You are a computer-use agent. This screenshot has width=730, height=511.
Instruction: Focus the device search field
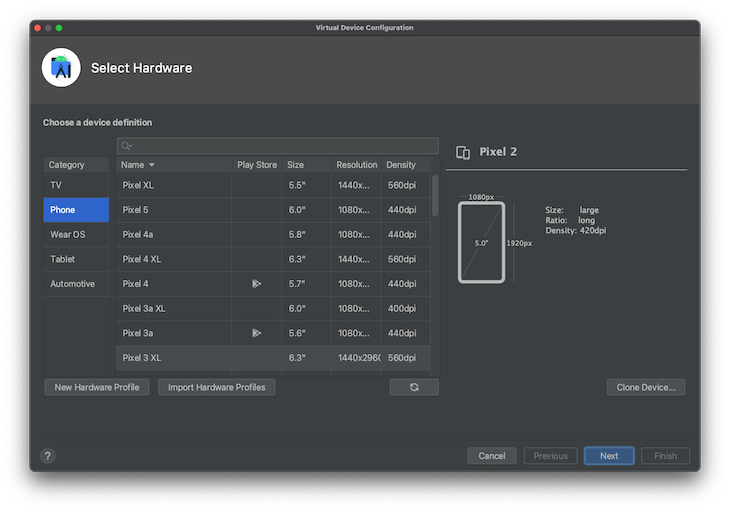click(x=277, y=146)
